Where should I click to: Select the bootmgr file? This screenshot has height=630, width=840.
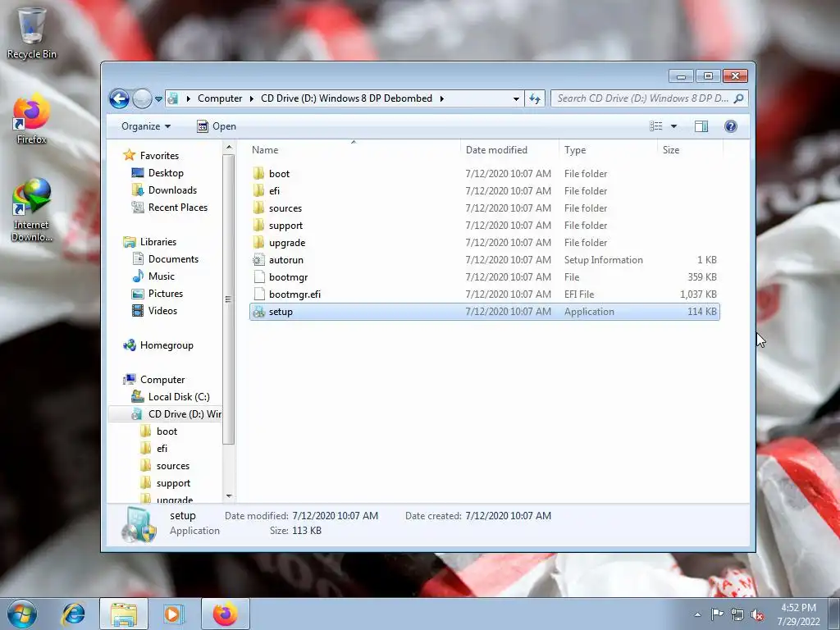pyautogui.click(x=484, y=277)
